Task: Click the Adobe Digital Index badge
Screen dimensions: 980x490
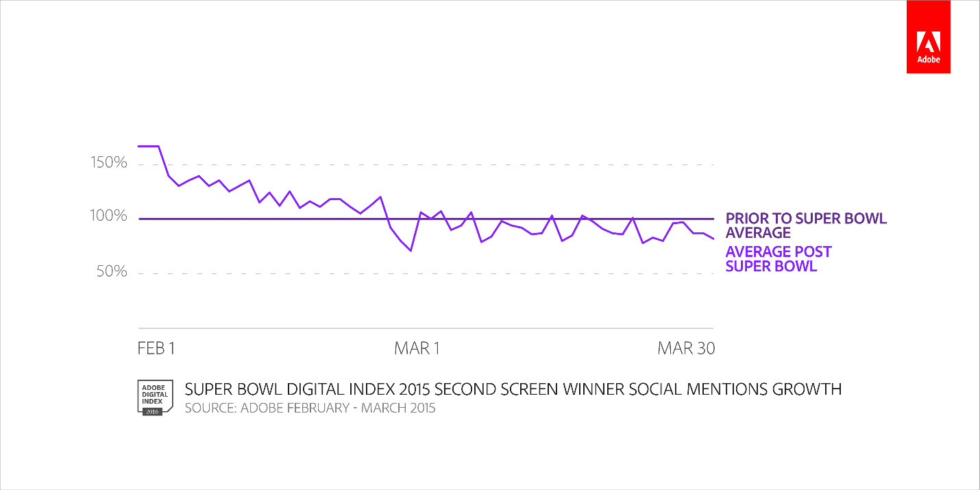Action: pos(153,396)
